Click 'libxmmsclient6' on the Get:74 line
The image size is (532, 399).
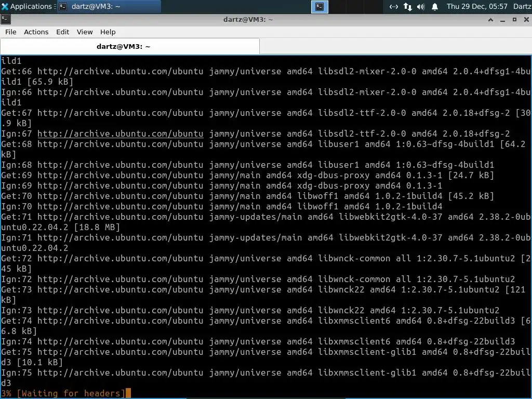[x=354, y=321]
